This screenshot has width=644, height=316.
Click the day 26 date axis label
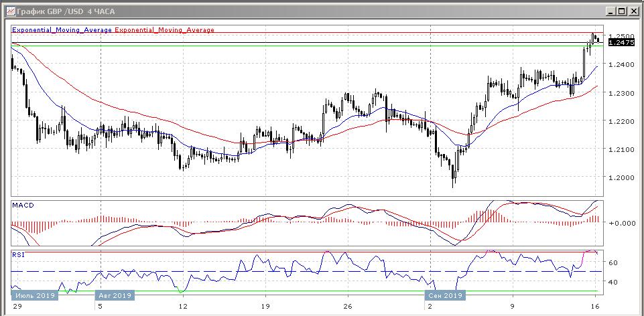pos(347,306)
